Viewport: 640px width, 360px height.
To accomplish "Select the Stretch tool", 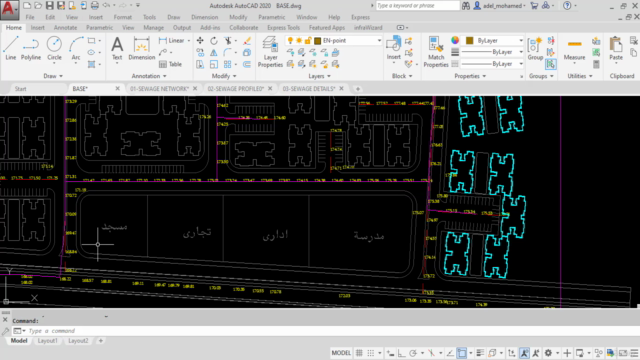I will (200, 64).
